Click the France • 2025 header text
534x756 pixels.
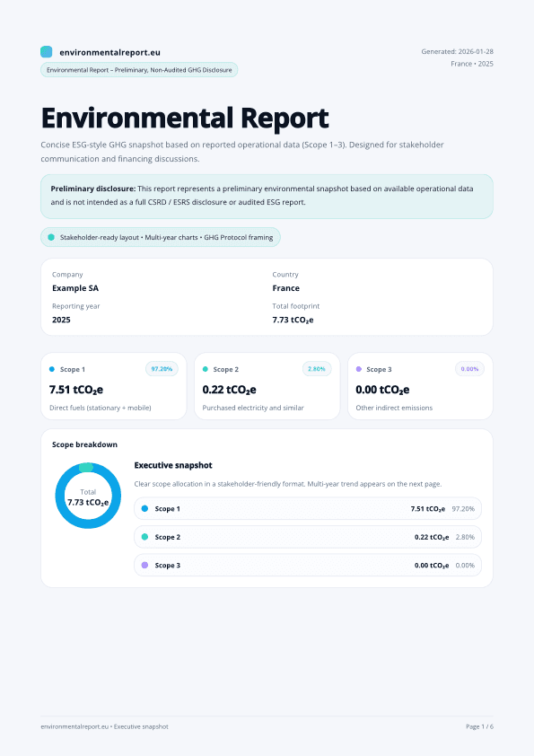pyautogui.click(x=472, y=64)
